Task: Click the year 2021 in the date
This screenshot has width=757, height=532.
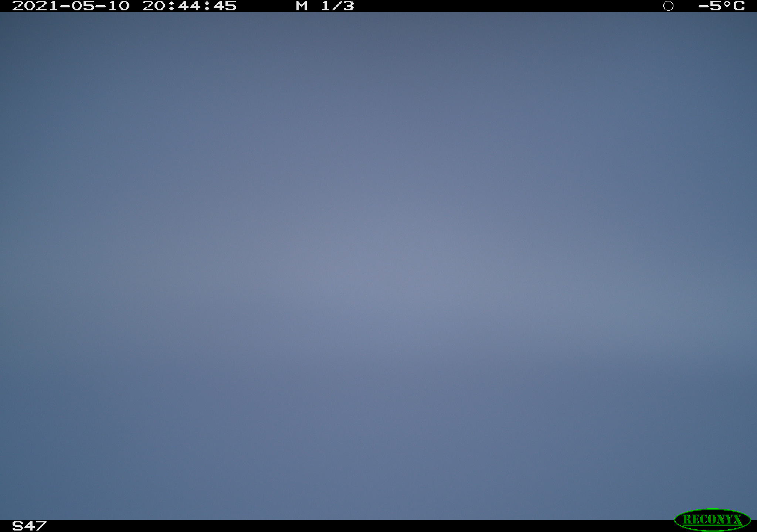Action: (x=35, y=6)
